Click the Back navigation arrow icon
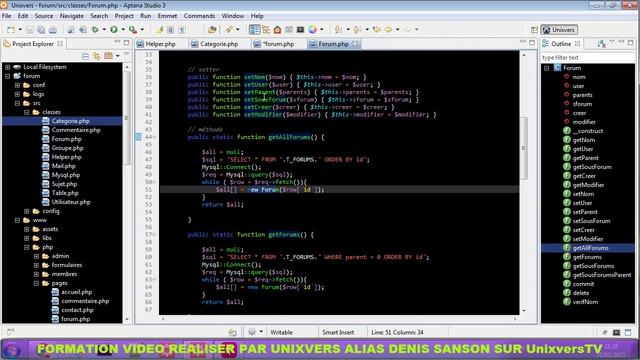640x360 pixels. pyautogui.click(x=389, y=29)
